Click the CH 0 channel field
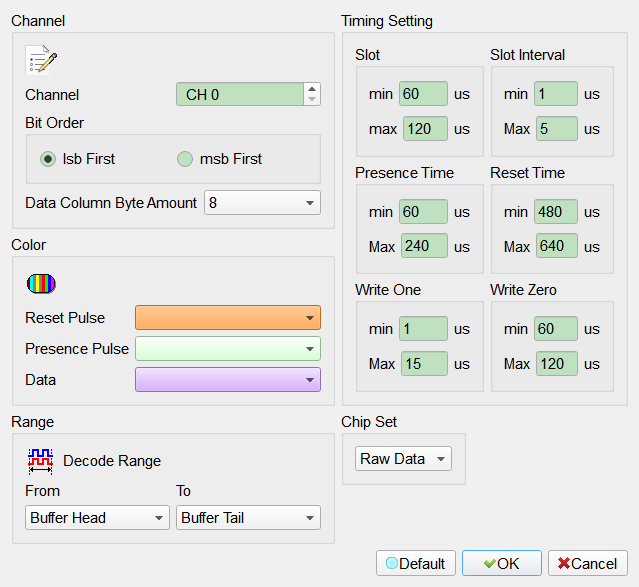Screen dimensions: 639x587 point(240,94)
